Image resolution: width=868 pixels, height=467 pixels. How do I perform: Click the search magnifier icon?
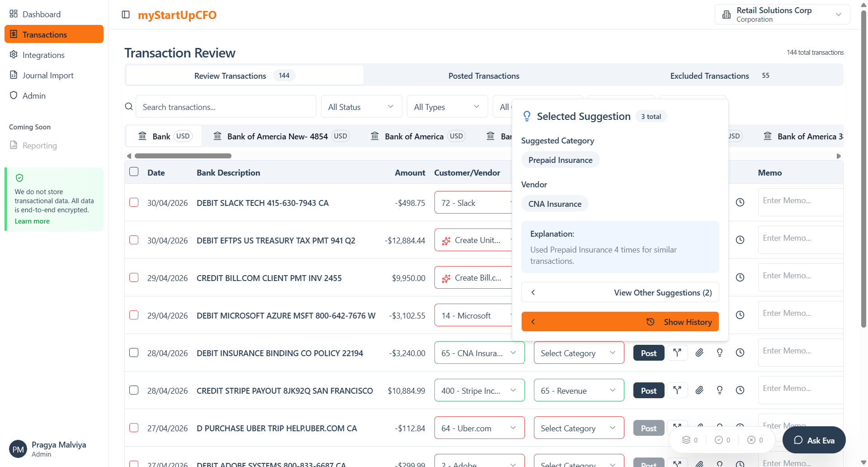pos(129,107)
